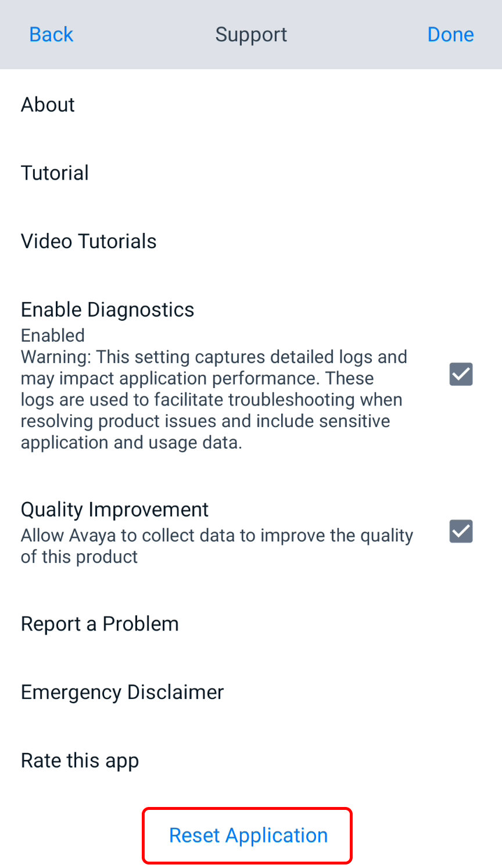The height and width of the screenshot is (868, 502).
Task: Choose Back from the top navigation bar
Action: tap(51, 34)
